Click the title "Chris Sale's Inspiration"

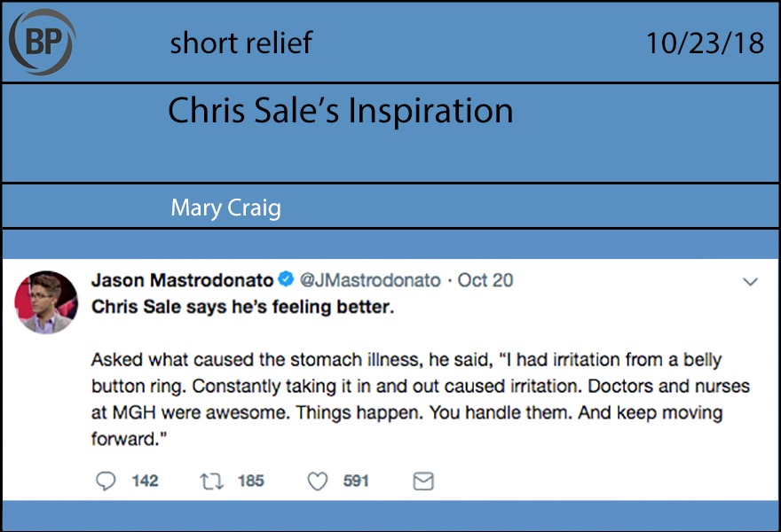340,111
